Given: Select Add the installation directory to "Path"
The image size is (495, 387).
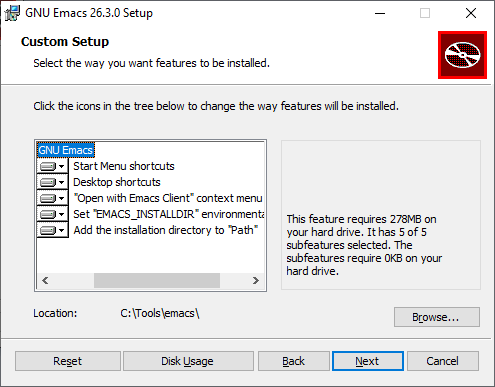Looking at the screenshot, I should coord(166,230).
